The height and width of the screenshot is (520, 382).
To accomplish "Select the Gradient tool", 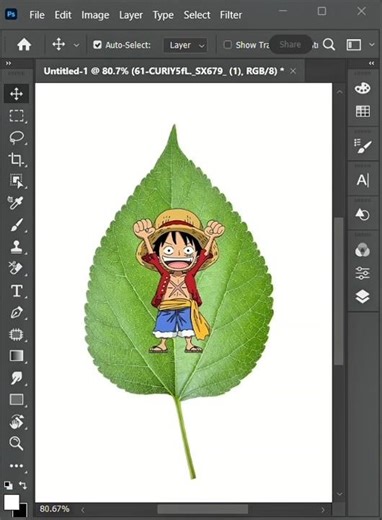I will coord(16,356).
